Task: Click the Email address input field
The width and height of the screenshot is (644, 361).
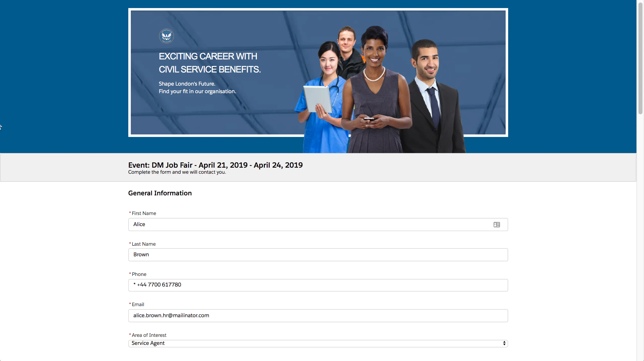Action: [x=317, y=316]
